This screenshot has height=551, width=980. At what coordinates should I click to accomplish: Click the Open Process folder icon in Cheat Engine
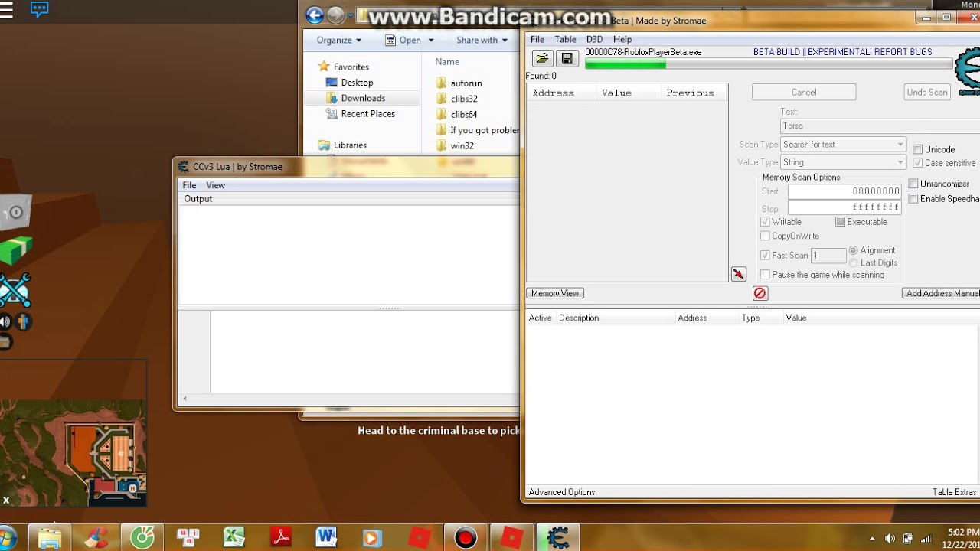click(x=542, y=58)
